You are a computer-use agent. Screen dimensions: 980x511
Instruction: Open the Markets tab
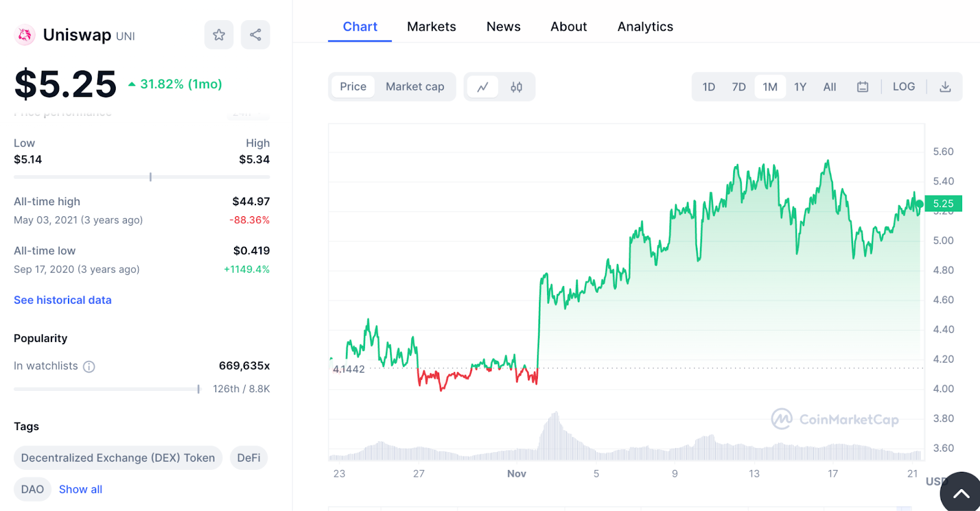click(x=431, y=27)
